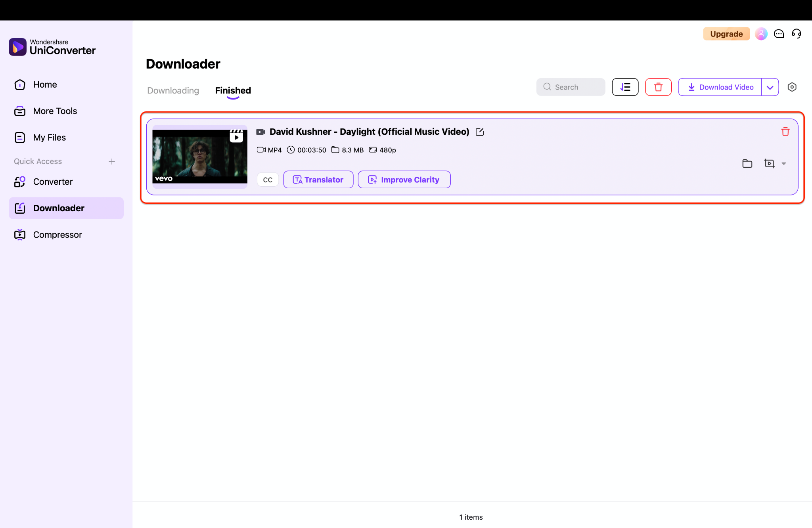Image resolution: width=812 pixels, height=528 pixels.
Task: Expand the small arrow next to the edit icon
Action: tap(784, 163)
